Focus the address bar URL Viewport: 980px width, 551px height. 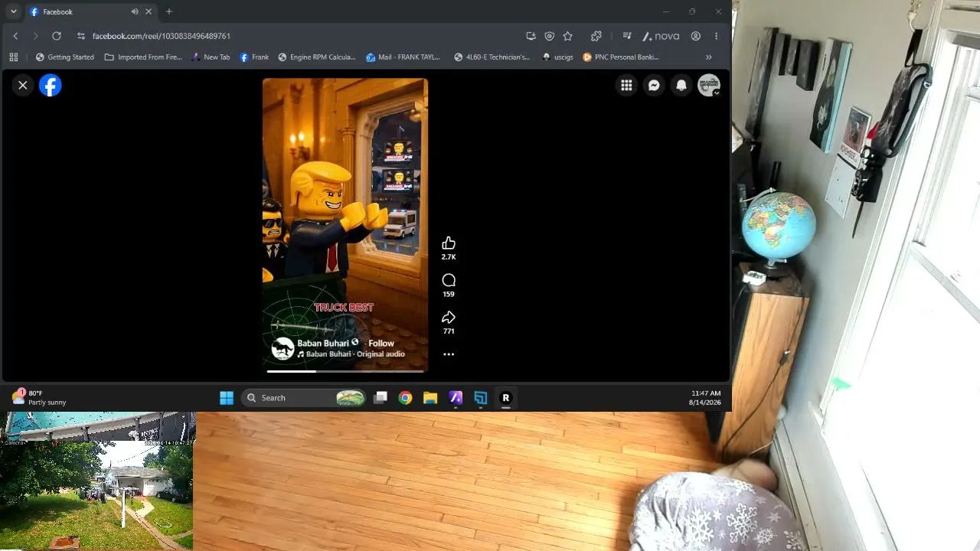[x=162, y=36]
